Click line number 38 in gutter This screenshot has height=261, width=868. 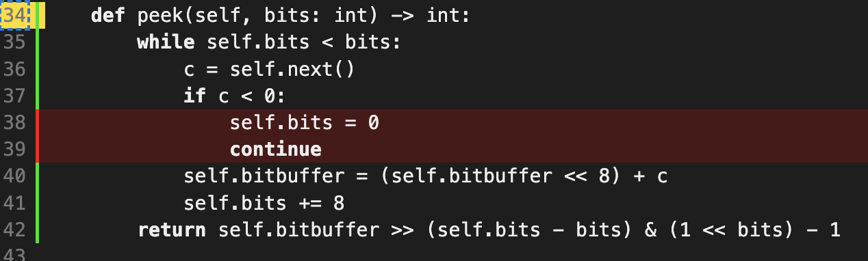(x=15, y=122)
